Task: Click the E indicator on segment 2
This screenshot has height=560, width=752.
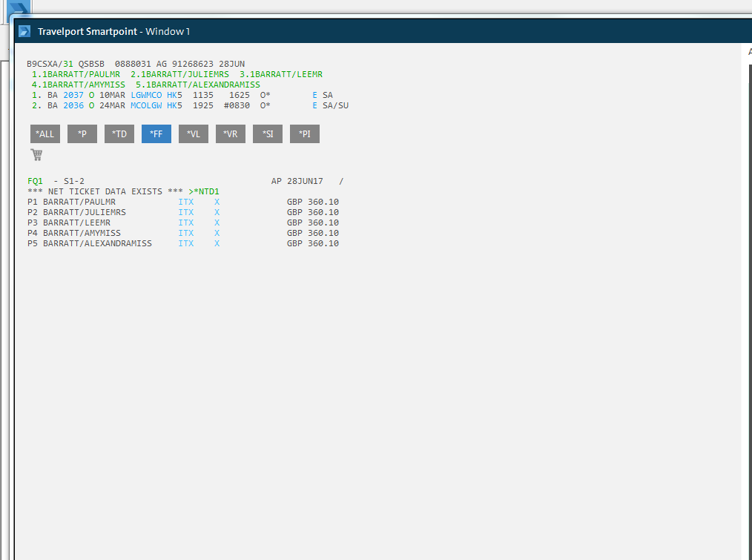Action: pos(314,105)
